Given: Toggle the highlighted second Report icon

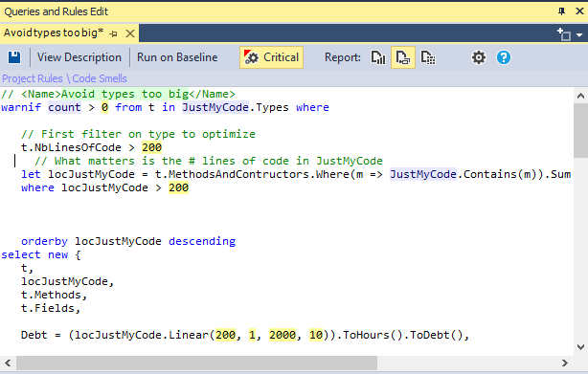Looking at the screenshot, I should (403, 57).
